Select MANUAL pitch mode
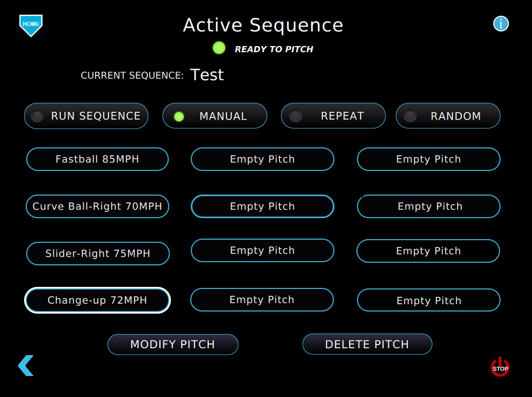Screen dimensions: 532x397 [x=215, y=116]
